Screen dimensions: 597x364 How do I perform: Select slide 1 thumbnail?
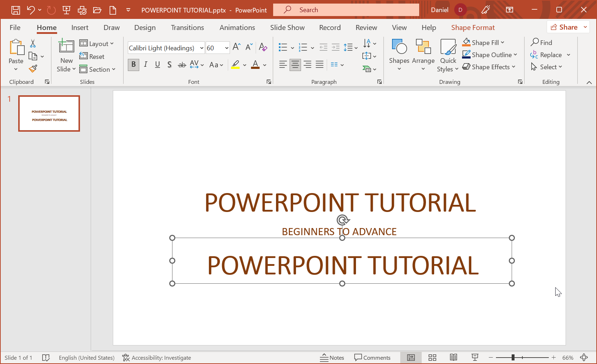coord(49,113)
